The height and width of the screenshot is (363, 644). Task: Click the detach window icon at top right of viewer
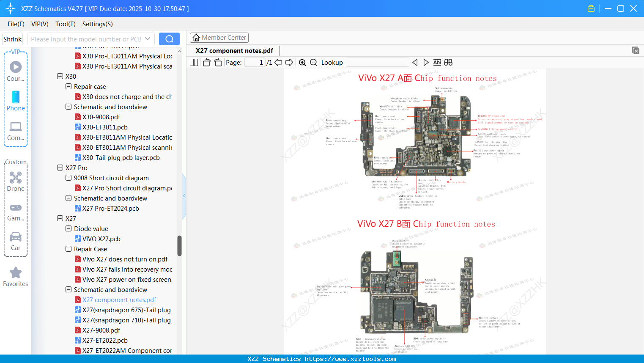click(x=635, y=50)
